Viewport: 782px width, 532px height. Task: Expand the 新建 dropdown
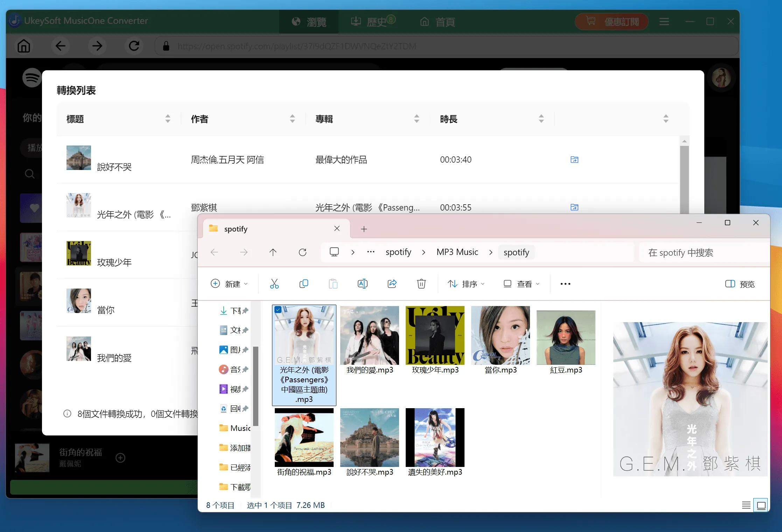229,284
